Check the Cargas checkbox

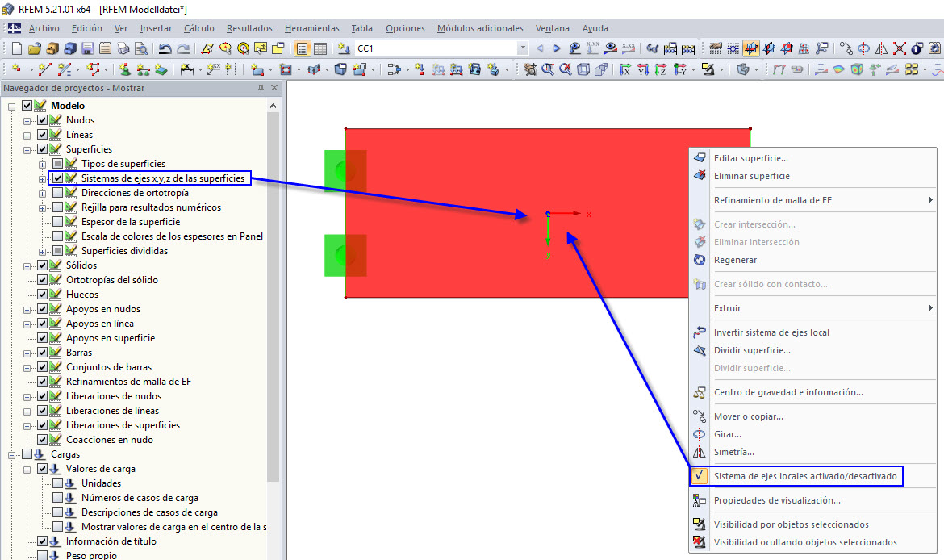tap(27, 454)
